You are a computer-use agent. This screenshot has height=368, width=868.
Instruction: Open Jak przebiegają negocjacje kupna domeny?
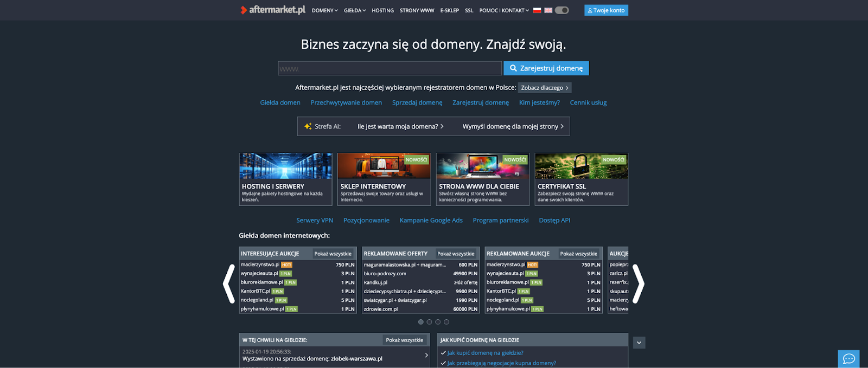501,363
